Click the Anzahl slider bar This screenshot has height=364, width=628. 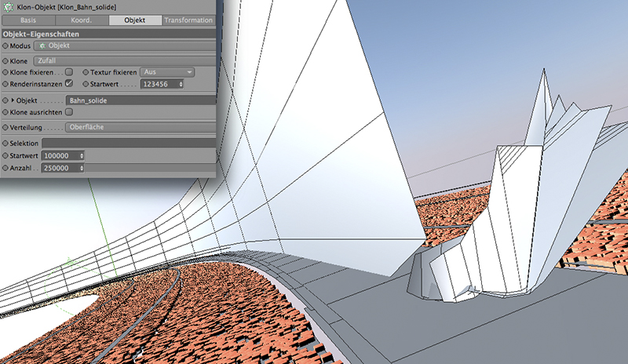pos(150,168)
